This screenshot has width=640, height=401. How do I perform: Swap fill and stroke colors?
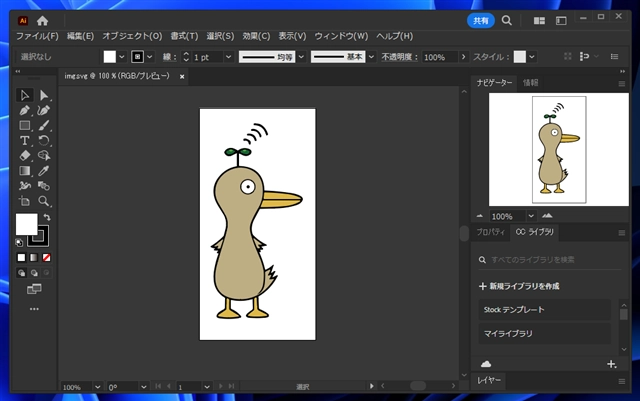46,217
